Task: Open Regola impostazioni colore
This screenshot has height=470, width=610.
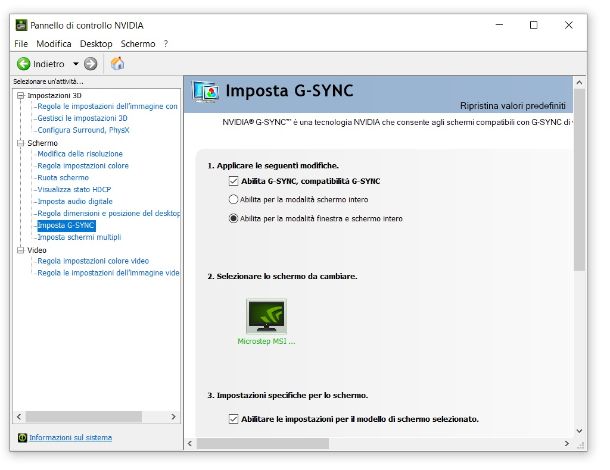Action: coord(83,166)
